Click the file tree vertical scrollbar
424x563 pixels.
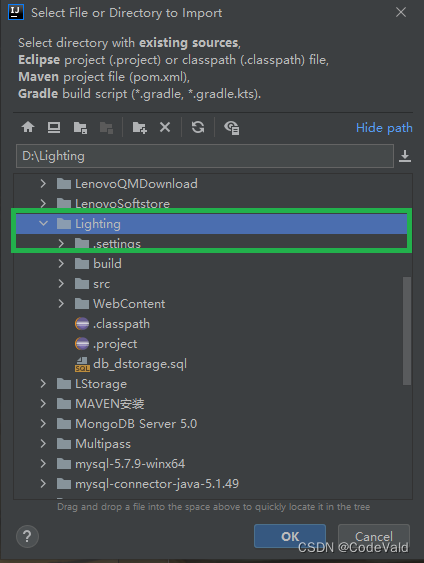point(407,331)
